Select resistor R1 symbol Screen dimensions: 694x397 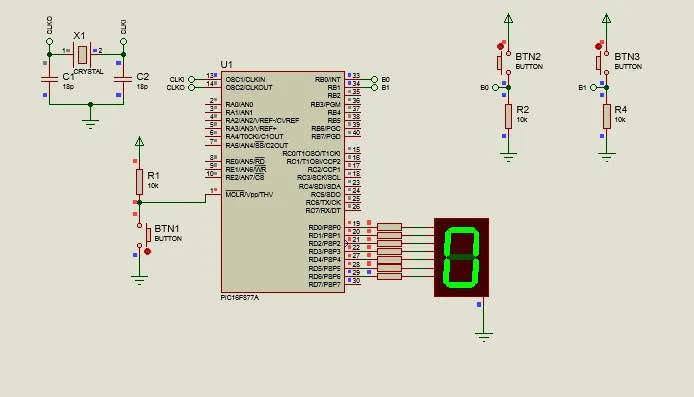pyautogui.click(x=139, y=181)
